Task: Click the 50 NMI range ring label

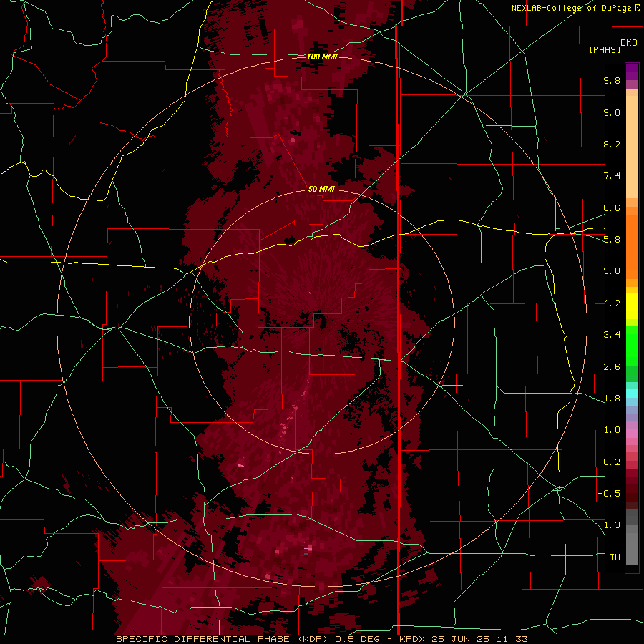Action: [321, 189]
